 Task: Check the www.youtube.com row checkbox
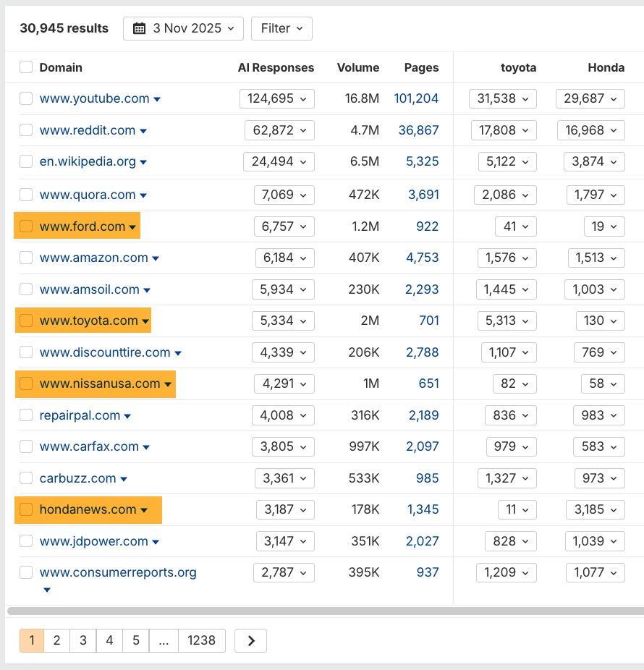tap(26, 98)
